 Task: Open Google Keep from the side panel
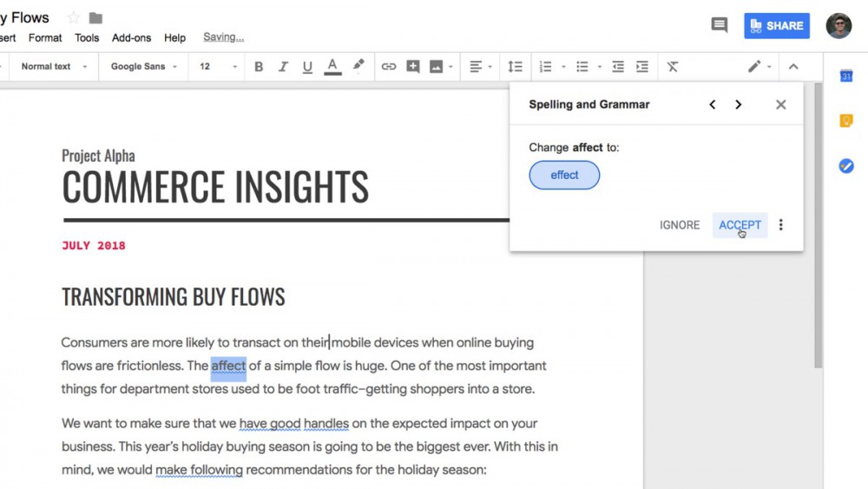(x=846, y=121)
